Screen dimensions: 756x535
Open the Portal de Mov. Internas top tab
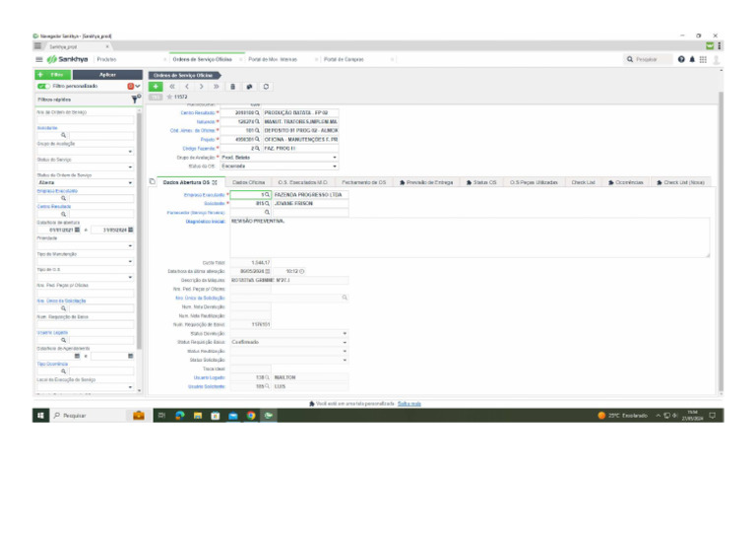(273, 59)
